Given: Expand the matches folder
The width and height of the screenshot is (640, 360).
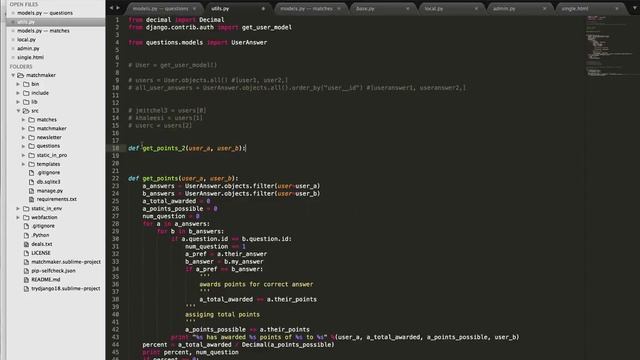Looking at the screenshot, I should click(x=23, y=120).
